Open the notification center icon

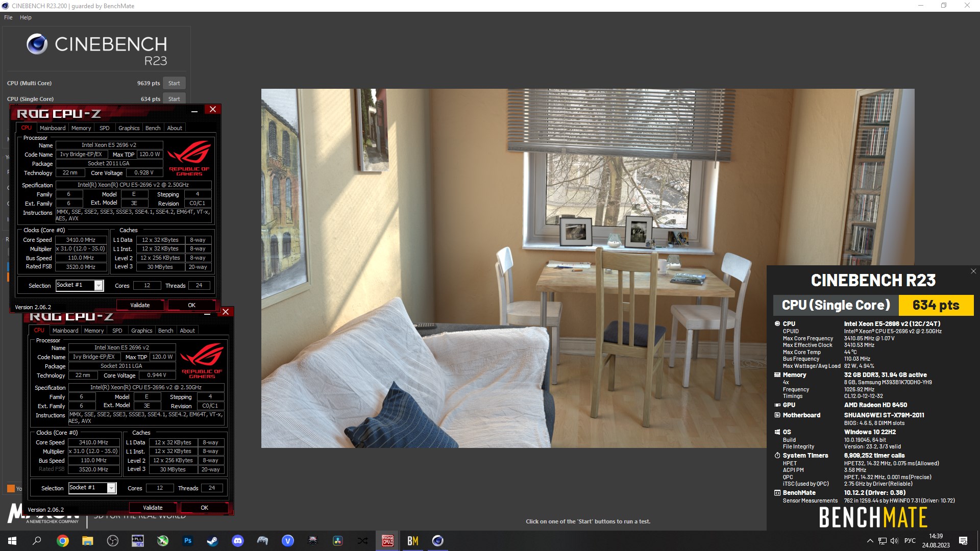(963, 541)
